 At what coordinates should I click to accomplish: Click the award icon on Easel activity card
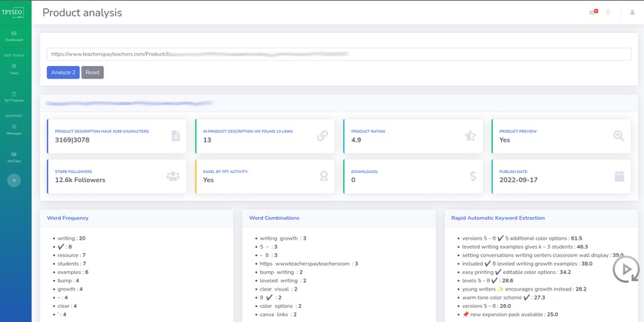pyautogui.click(x=323, y=176)
